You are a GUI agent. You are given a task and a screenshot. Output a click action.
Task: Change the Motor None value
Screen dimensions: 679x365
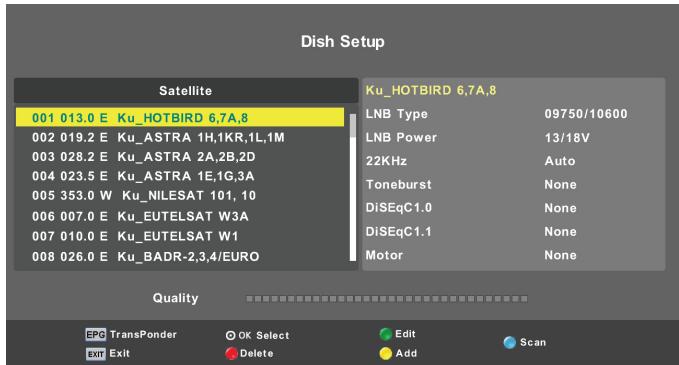coord(560,255)
